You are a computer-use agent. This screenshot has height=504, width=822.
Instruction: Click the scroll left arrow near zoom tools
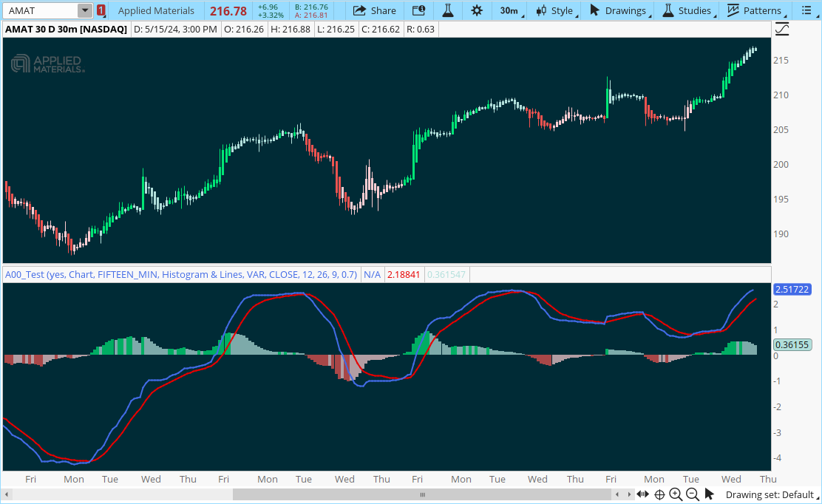coord(617,494)
